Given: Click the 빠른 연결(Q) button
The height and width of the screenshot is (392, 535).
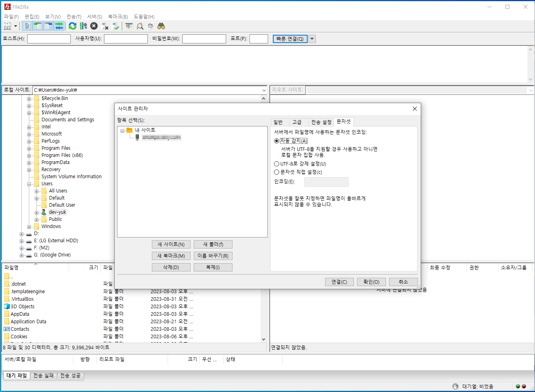Looking at the screenshot, I should (290, 39).
